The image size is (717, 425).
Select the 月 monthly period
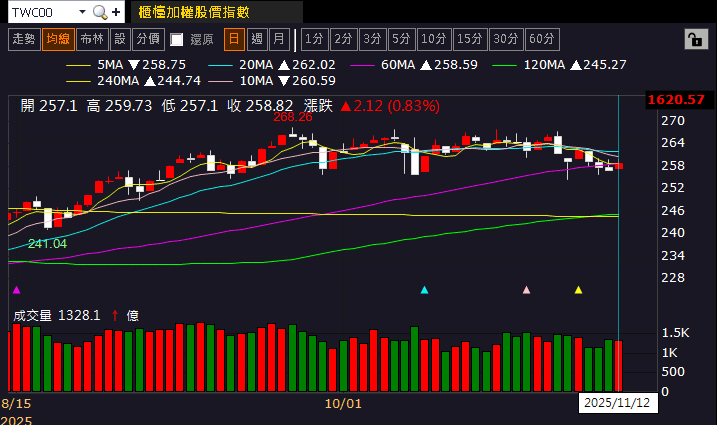[279, 39]
